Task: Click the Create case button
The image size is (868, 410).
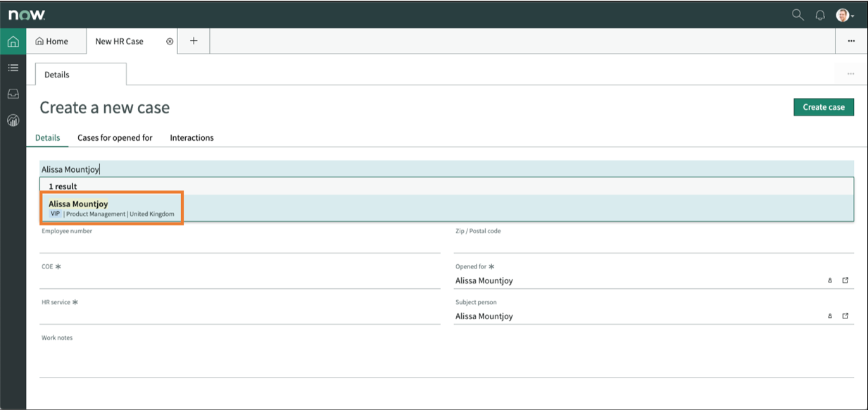Action: click(x=824, y=107)
